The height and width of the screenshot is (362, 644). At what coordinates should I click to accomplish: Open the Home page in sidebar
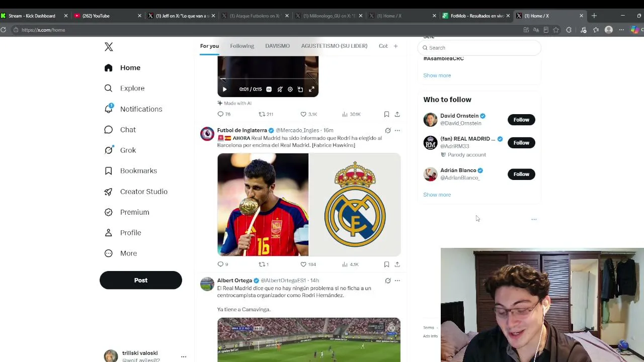click(x=122, y=68)
